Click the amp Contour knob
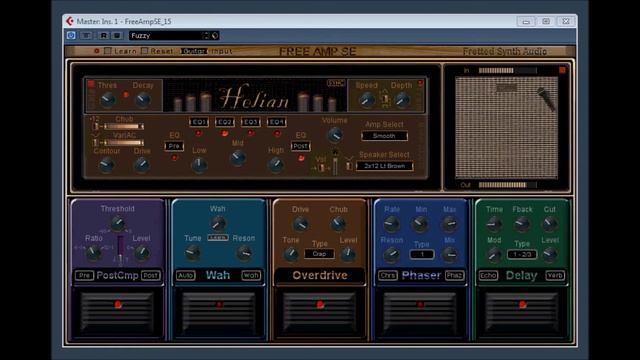Image resolution: width=640 pixels, height=360 pixels. [107, 164]
